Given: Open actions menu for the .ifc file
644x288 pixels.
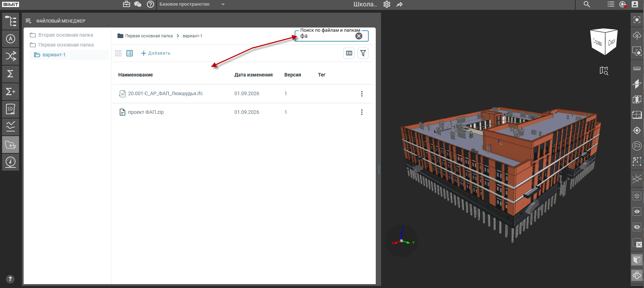Looking at the screenshot, I should coord(362,94).
